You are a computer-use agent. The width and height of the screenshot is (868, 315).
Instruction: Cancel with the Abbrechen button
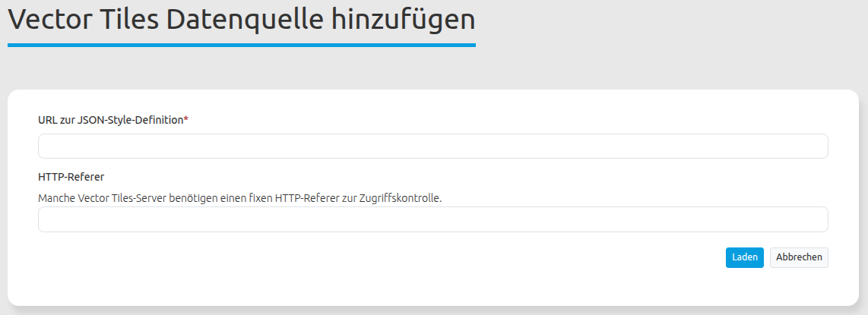799,257
